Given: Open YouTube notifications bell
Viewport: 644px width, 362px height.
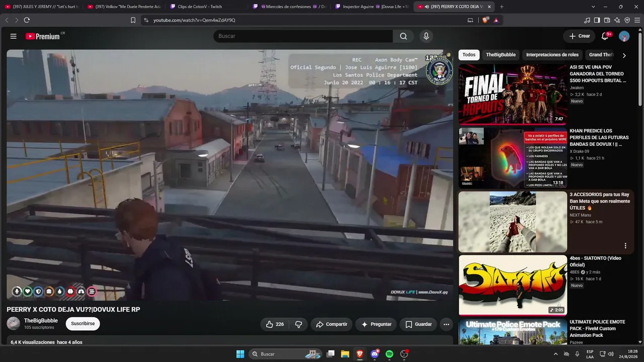Looking at the screenshot, I should pos(605,36).
